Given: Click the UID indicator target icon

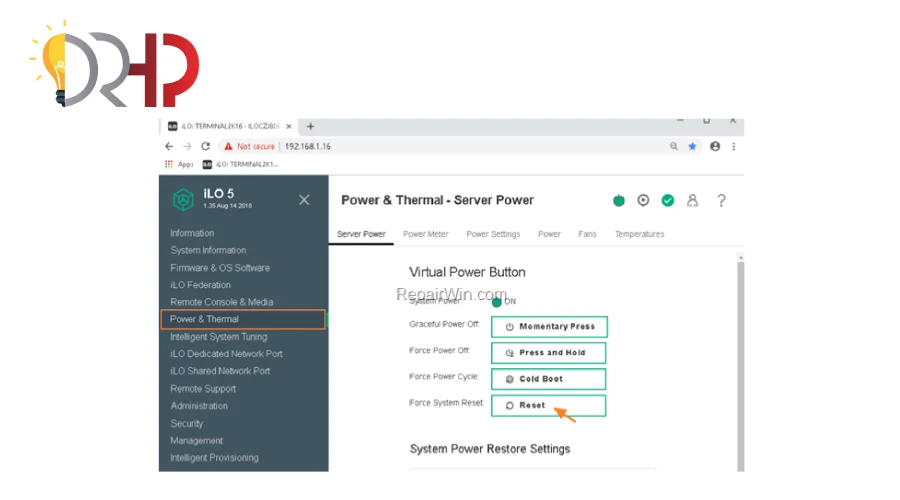Looking at the screenshot, I should [643, 200].
